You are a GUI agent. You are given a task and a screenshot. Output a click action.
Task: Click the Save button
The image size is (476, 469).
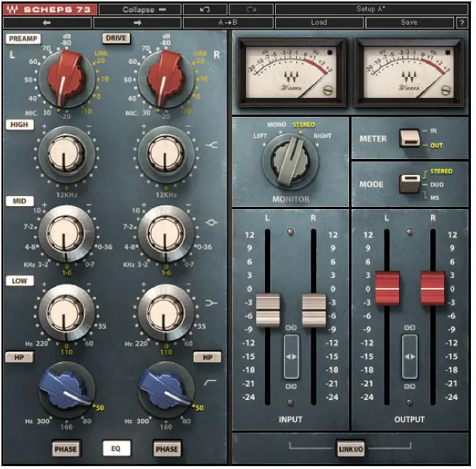409,23
